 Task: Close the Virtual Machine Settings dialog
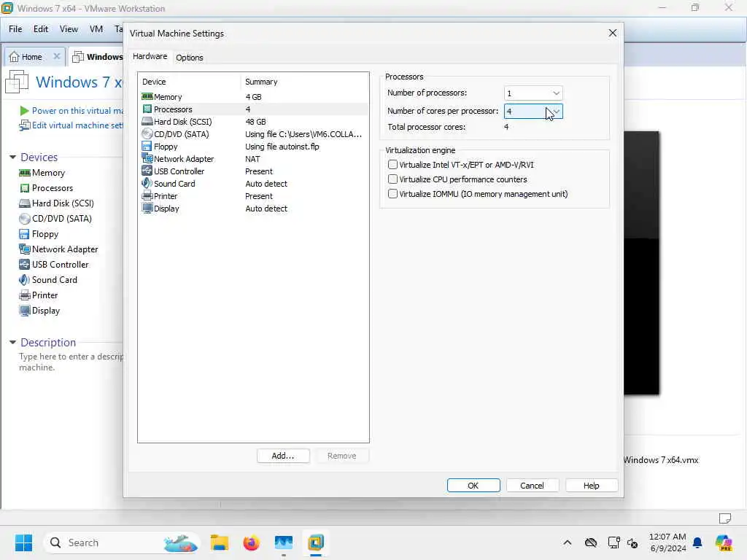coord(612,33)
